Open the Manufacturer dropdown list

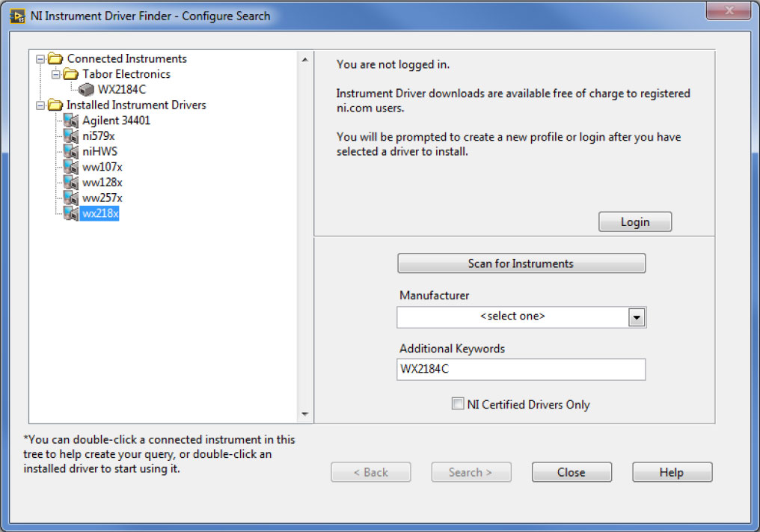click(636, 317)
